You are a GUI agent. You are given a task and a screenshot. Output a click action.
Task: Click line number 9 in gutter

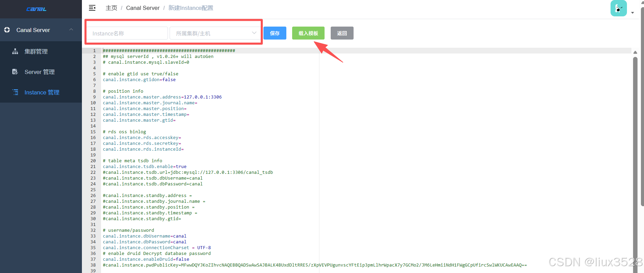coord(95,97)
